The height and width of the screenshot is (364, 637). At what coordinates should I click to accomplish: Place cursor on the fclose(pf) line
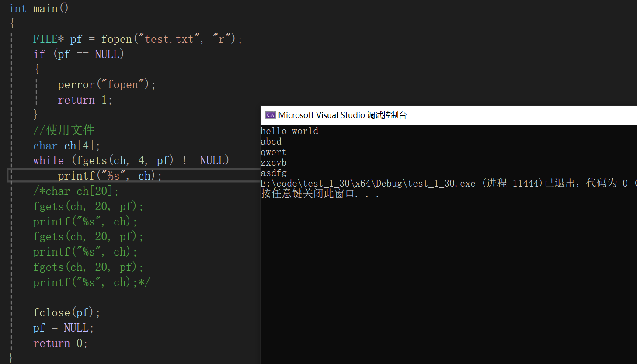point(66,313)
